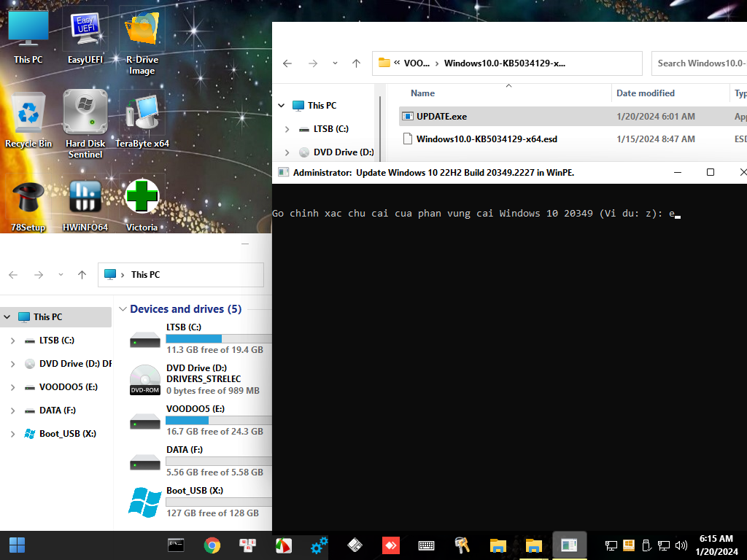Open the R-Drive Image desktop shortcut
This screenshot has width=747, height=560.
[142, 42]
